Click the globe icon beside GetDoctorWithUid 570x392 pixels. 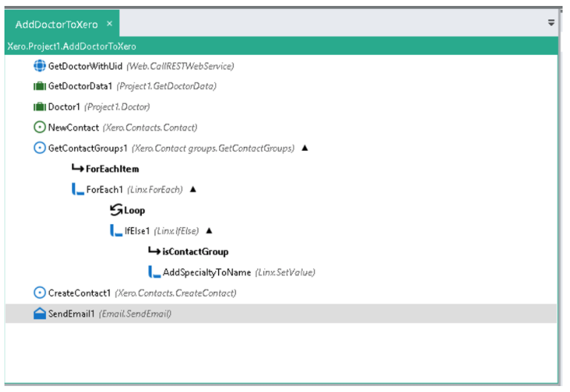[39, 66]
